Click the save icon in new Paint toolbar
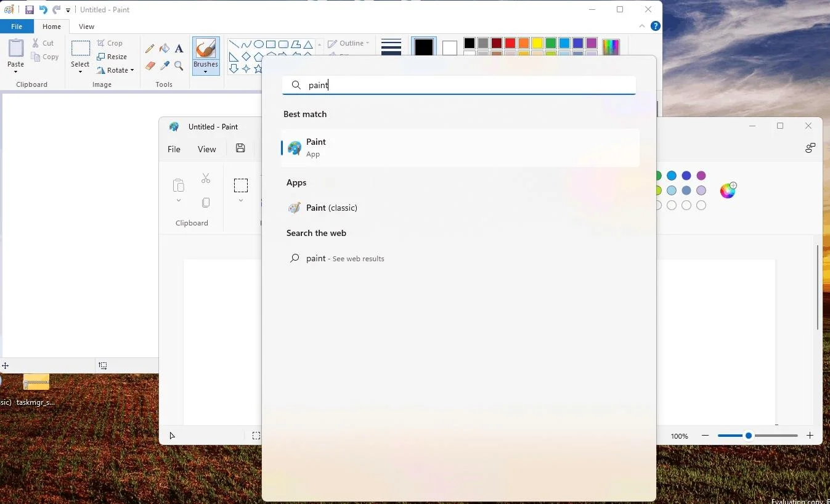Screen dimensions: 830x504 coord(240,148)
